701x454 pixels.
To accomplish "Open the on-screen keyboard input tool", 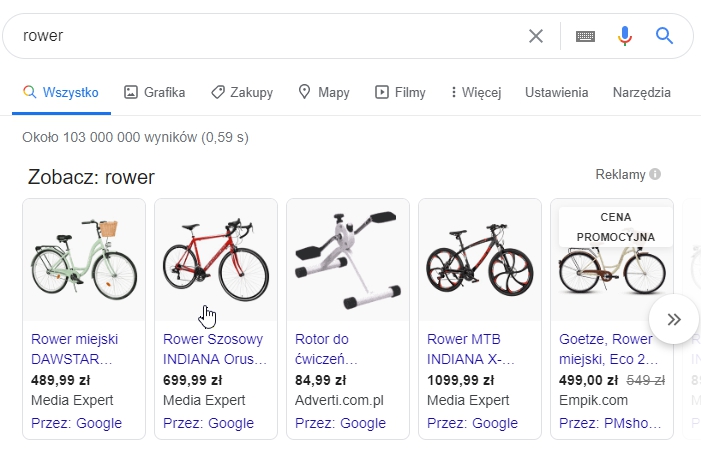I will [x=585, y=36].
